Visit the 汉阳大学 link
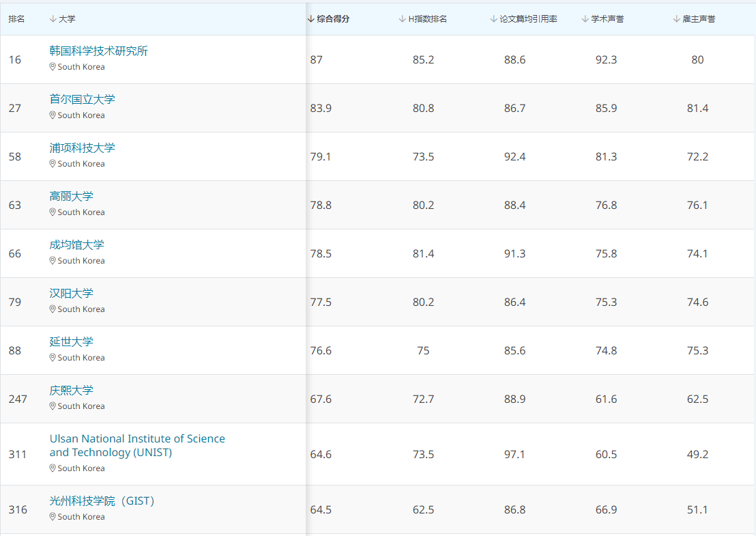 pyautogui.click(x=71, y=294)
